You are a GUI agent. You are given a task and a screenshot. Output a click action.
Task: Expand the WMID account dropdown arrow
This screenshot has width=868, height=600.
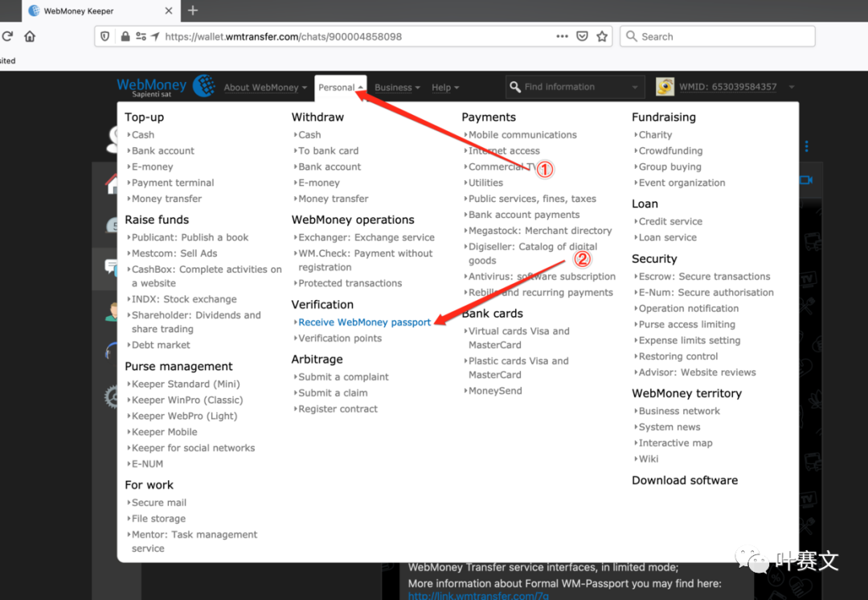point(792,87)
